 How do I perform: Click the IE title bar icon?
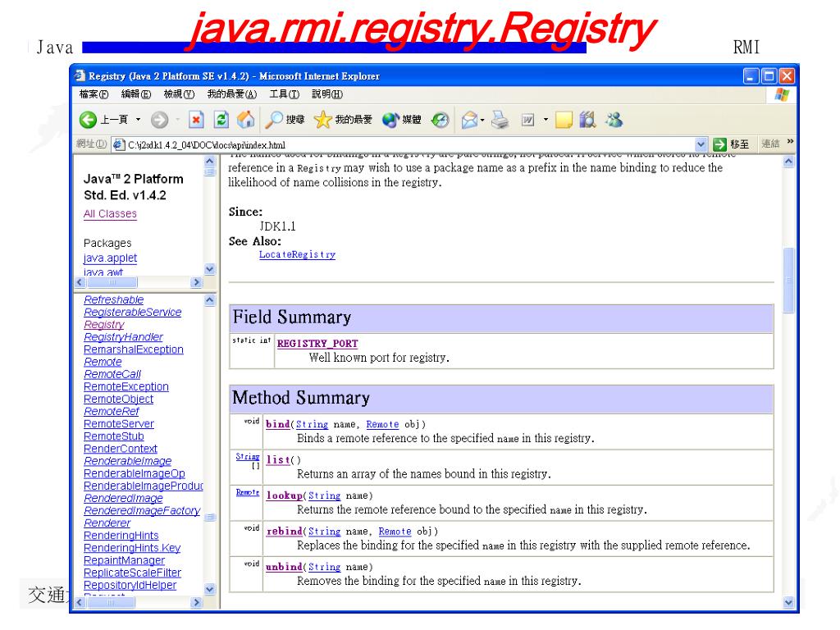click(x=80, y=75)
